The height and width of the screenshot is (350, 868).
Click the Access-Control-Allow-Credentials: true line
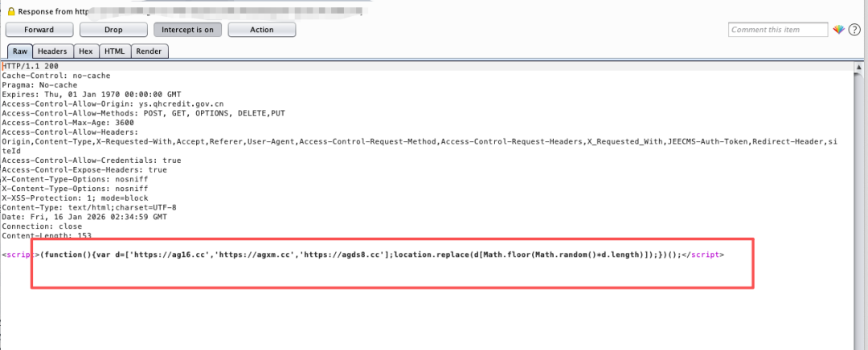(92, 161)
